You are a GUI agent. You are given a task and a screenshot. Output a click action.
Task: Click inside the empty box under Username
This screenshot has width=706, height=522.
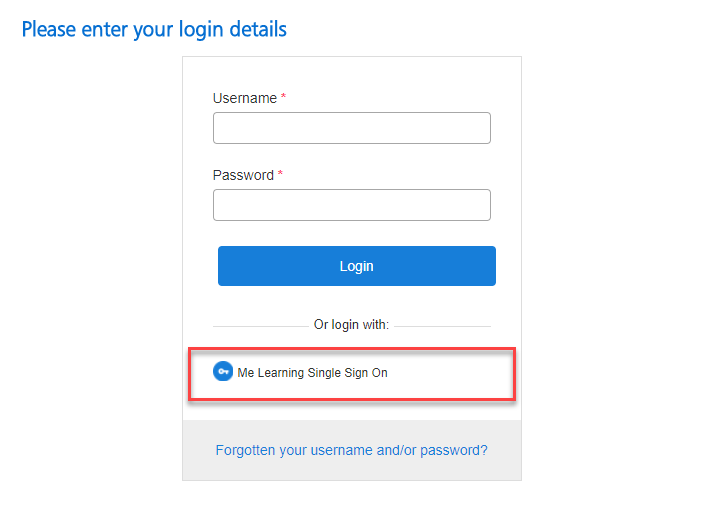352,128
